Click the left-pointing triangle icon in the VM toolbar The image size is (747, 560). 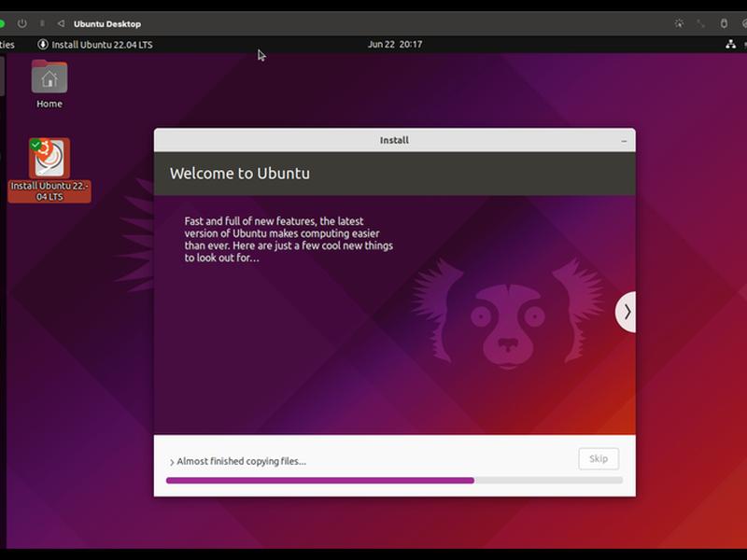[61, 23]
